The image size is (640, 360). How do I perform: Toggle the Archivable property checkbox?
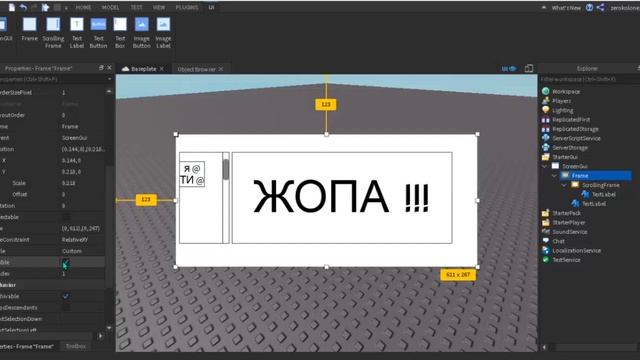pos(65,296)
